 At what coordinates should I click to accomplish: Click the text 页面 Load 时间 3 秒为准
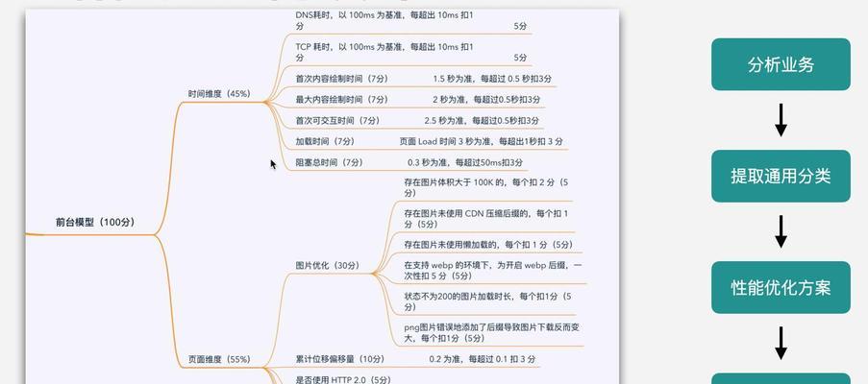(447, 141)
